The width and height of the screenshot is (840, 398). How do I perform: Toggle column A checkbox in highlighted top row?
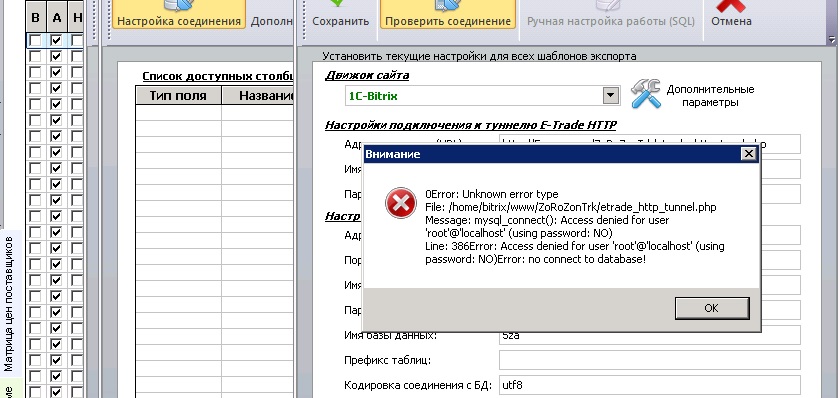(56, 41)
